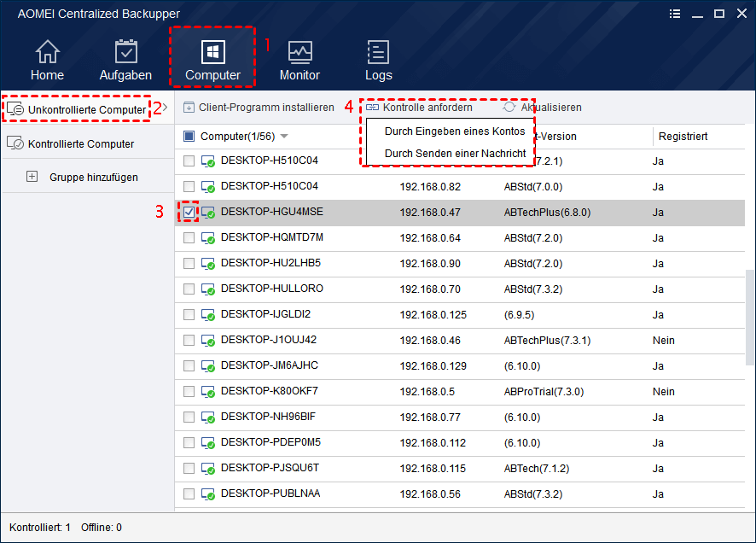
Task: Open the Computer tab
Action: tap(212, 60)
